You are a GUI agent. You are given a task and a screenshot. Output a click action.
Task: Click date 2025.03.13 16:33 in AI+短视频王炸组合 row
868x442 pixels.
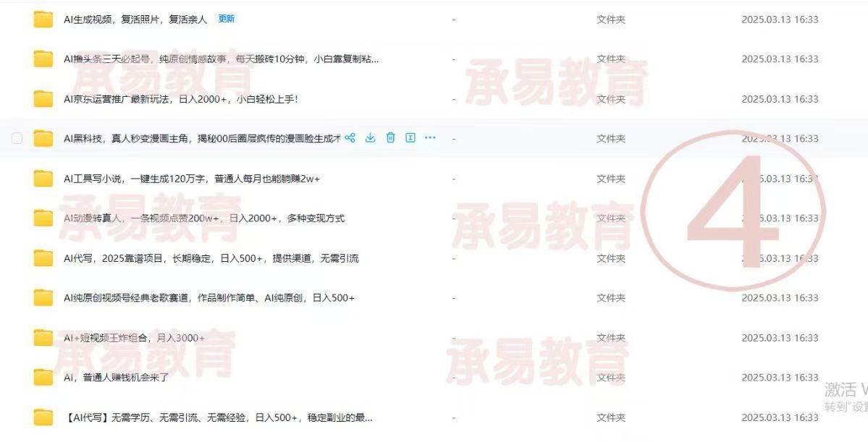point(780,338)
